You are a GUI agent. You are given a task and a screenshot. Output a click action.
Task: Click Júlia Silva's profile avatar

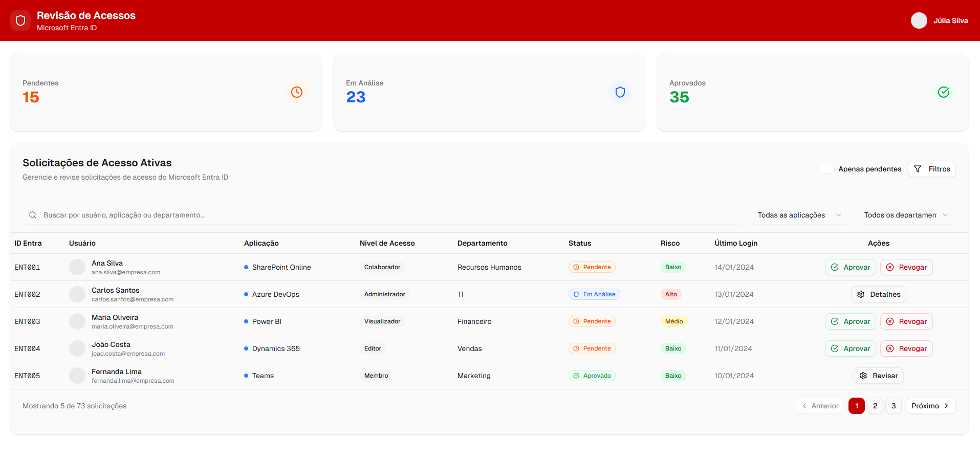click(919, 20)
